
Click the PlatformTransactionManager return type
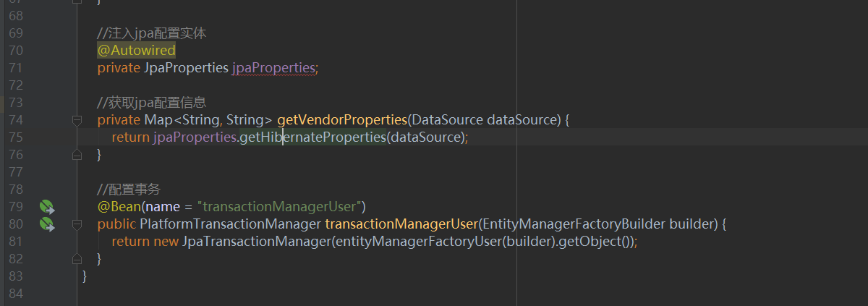[x=230, y=224]
